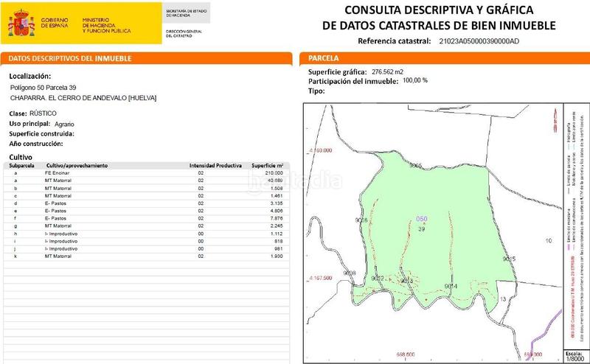Click polygon label '050' on the map

[421, 219]
